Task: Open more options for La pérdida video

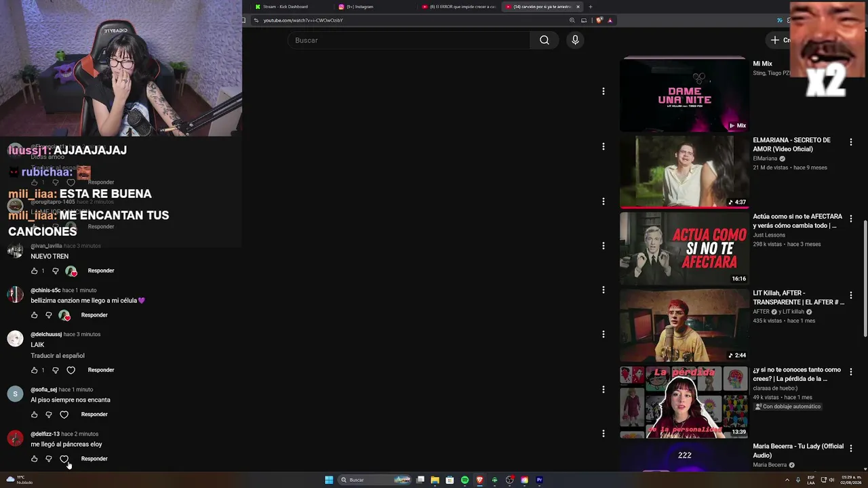Action: [x=850, y=371]
